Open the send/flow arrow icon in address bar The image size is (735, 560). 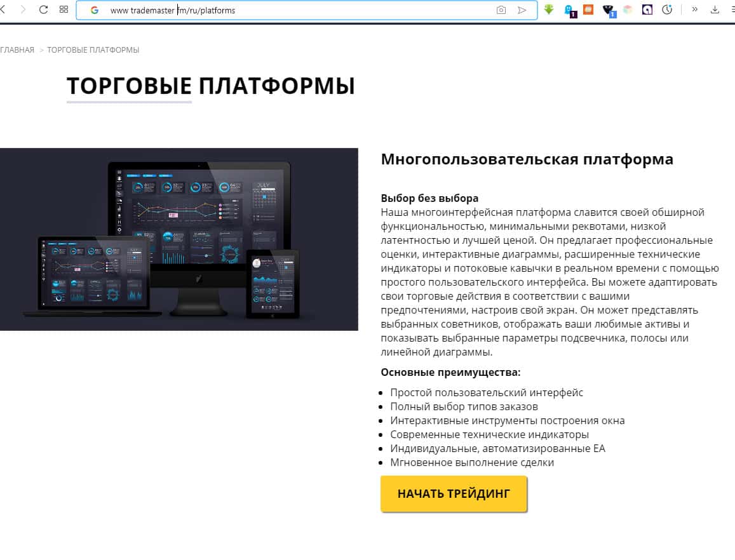[x=522, y=10]
